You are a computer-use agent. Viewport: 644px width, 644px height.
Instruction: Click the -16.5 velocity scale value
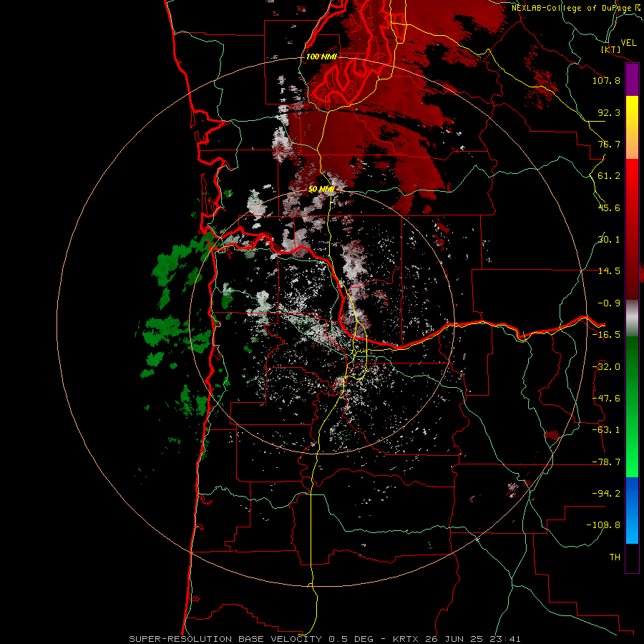coord(606,335)
